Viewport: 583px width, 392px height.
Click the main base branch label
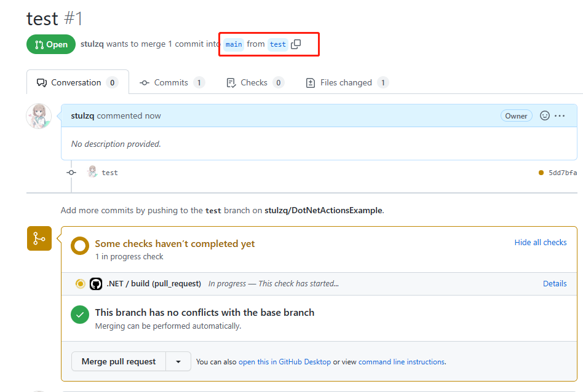(x=234, y=44)
